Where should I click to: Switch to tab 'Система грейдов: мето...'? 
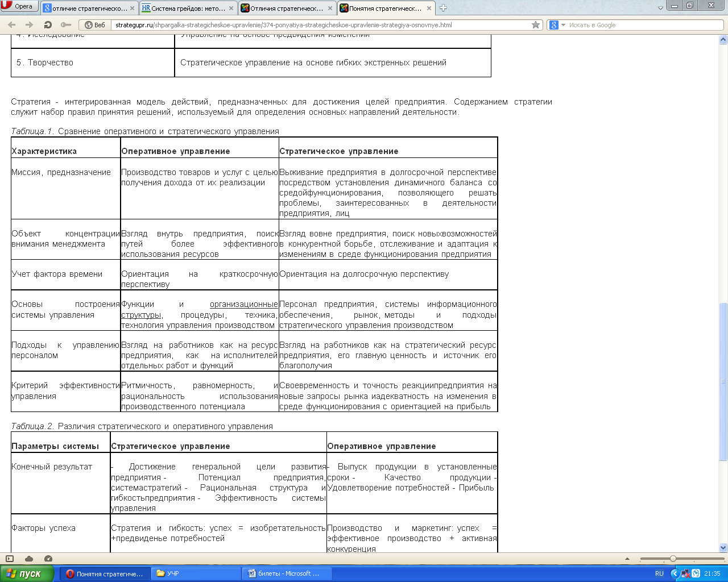point(188,8)
